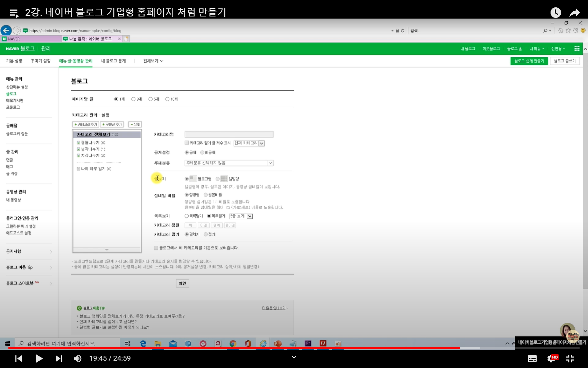
Task: Click 카테고리 추가 button
Action: point(85,124)
